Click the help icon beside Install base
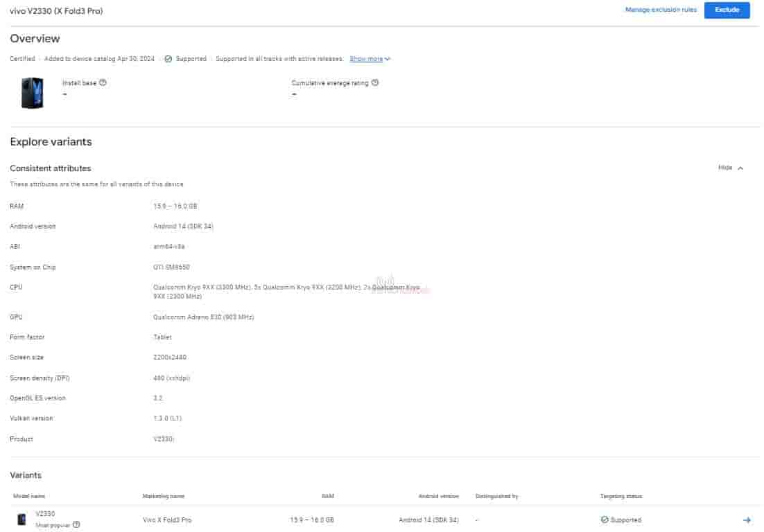 (103, 82)
